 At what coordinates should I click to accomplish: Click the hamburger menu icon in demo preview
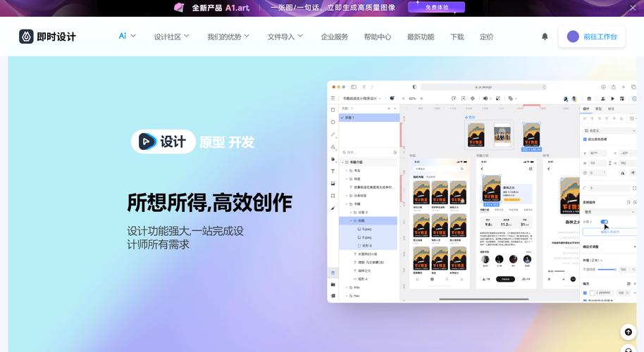(333, 99)
